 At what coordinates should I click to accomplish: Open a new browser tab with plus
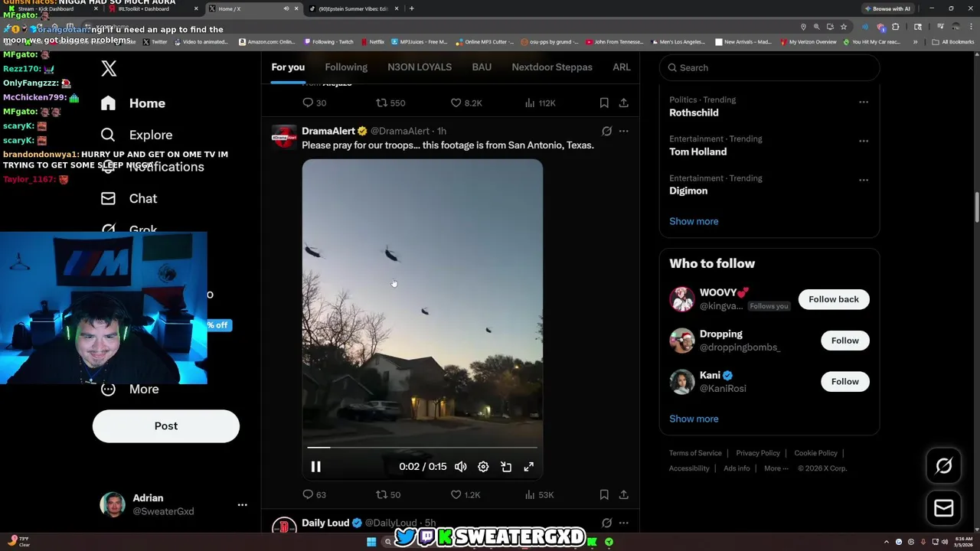[412, 8]
